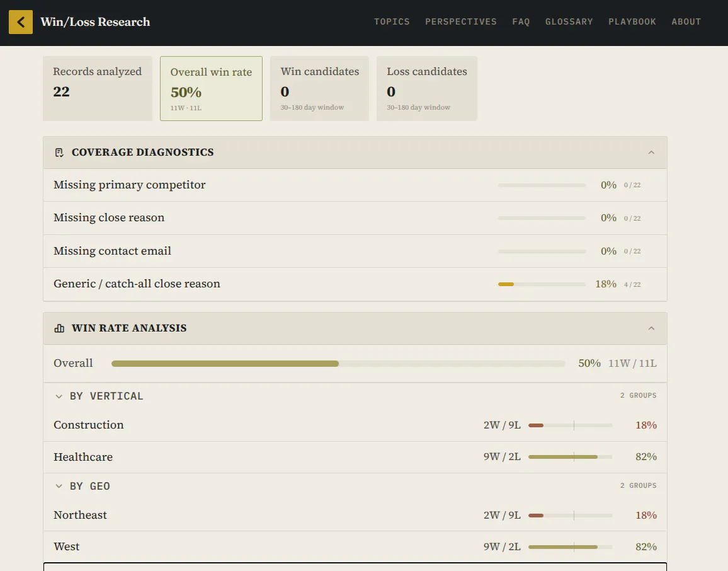Click the 18% value in Generic close reason row

coord(606,284)
